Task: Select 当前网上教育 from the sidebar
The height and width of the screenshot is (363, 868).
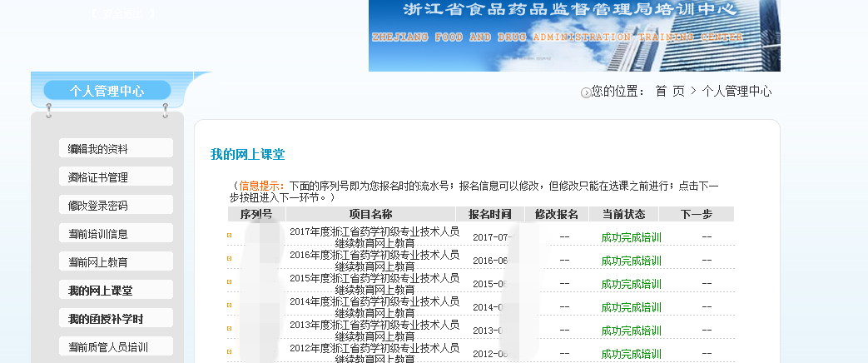Action: point(116,262)
